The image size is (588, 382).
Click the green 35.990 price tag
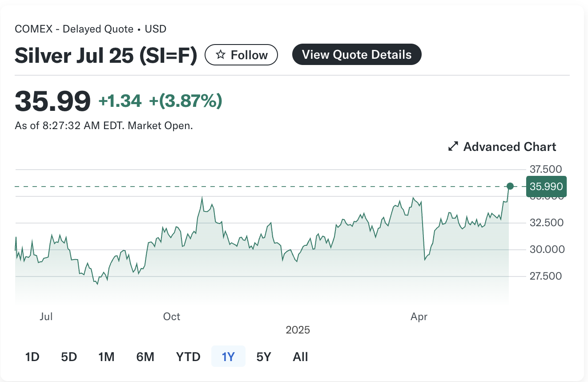coord(546,187)
